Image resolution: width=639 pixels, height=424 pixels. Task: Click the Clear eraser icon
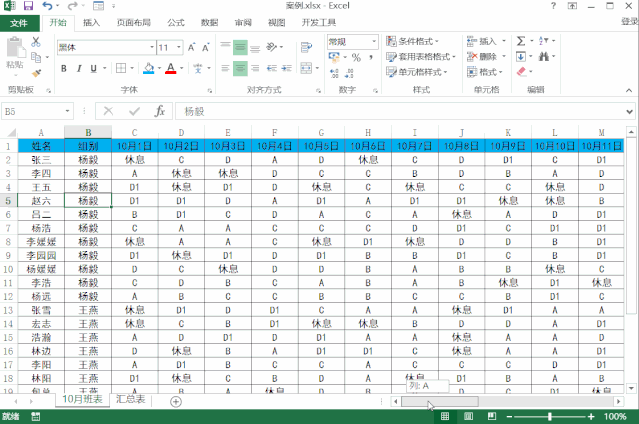pos(521,72)
